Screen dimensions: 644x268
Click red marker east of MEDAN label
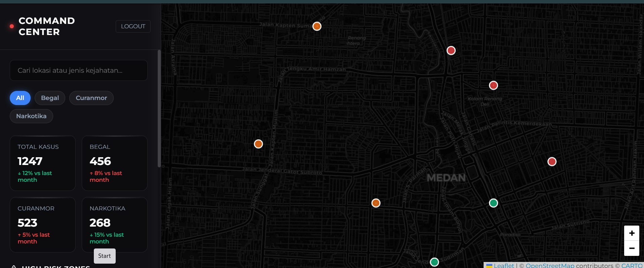coord(552,162)
